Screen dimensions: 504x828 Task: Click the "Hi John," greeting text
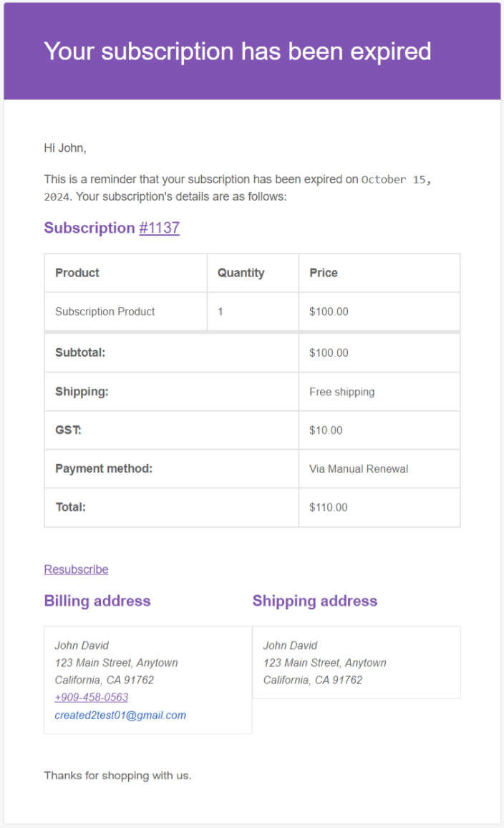click(65, 148)
